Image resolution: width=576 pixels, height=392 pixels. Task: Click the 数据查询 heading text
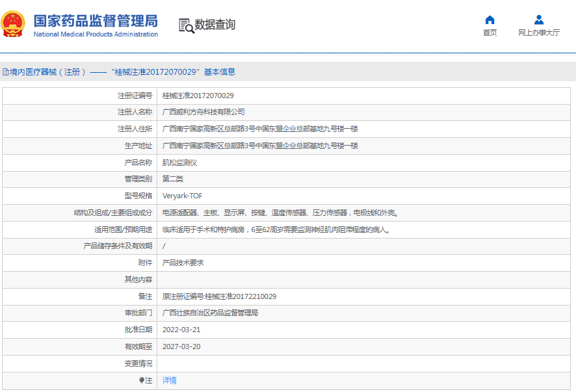[215, 25]
